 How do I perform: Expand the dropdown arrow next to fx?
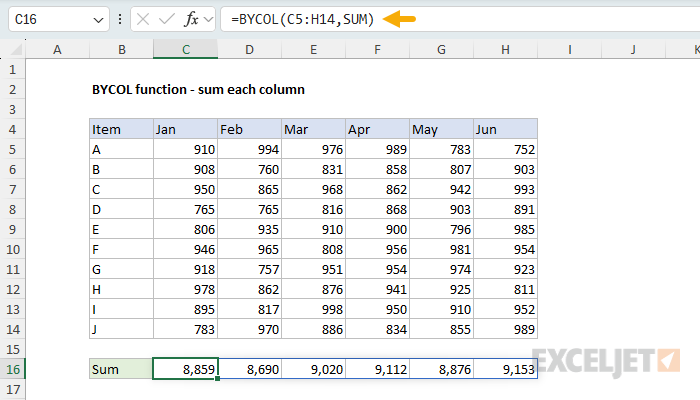tap(208, 19)
